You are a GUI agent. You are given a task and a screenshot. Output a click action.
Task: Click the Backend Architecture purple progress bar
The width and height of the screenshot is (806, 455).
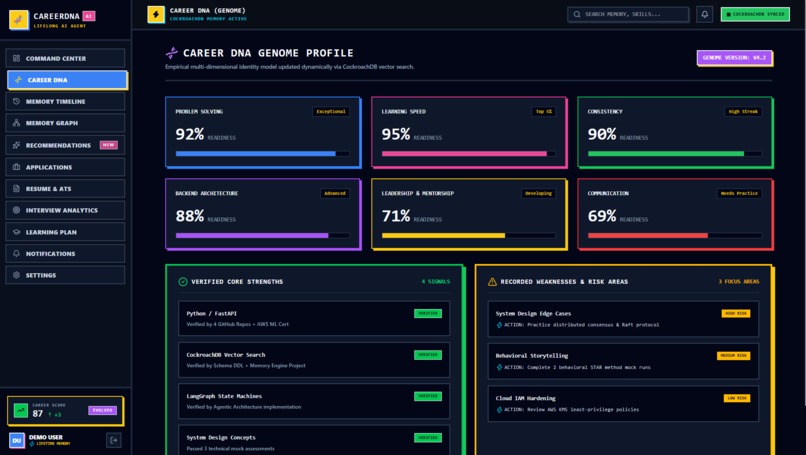coord(263,235)
